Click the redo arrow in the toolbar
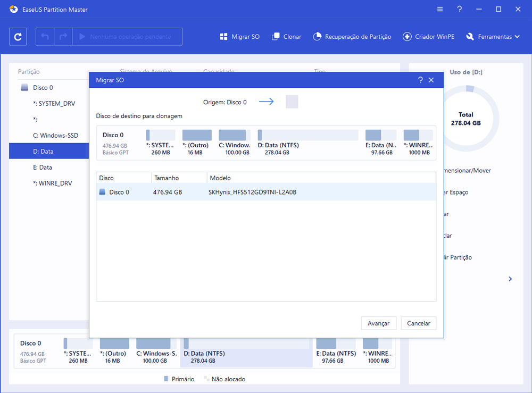The width and height of the screenshot is (532, 393). pyautogui.click(x=63, y=37)
